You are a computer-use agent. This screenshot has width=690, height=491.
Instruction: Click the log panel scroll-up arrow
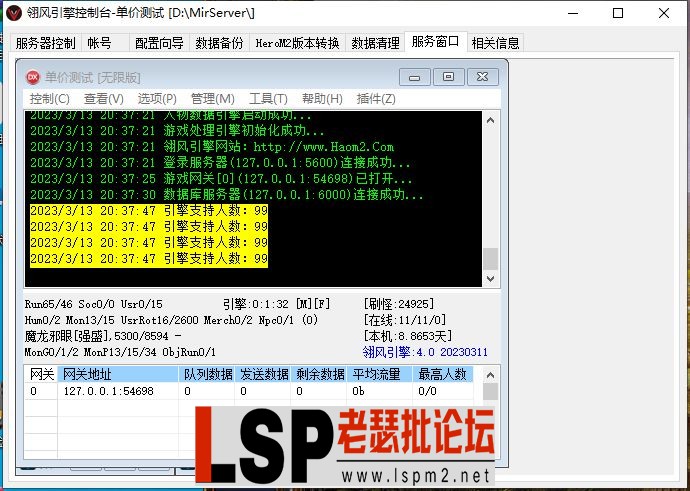[x=491, y=120]
